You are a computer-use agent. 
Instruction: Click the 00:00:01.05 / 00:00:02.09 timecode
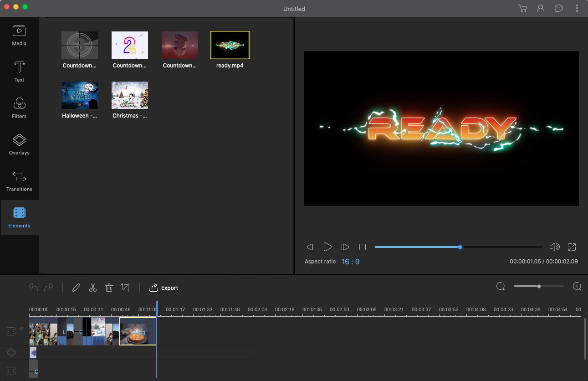544,262
